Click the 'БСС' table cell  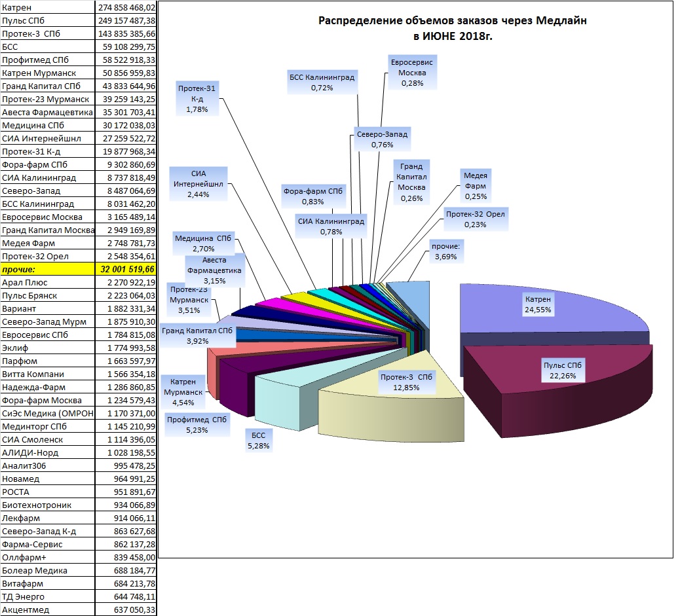coord(48,46)
